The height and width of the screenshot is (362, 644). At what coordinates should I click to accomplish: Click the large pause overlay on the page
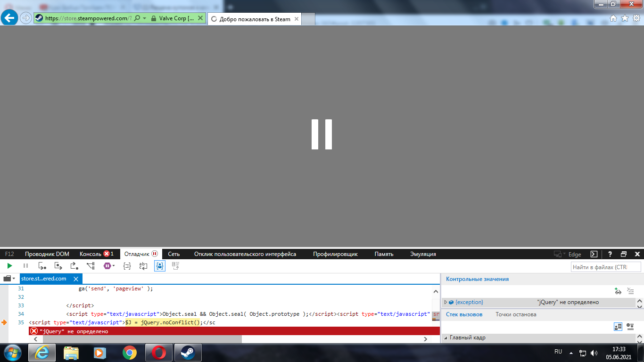click(x=322, y=135)
